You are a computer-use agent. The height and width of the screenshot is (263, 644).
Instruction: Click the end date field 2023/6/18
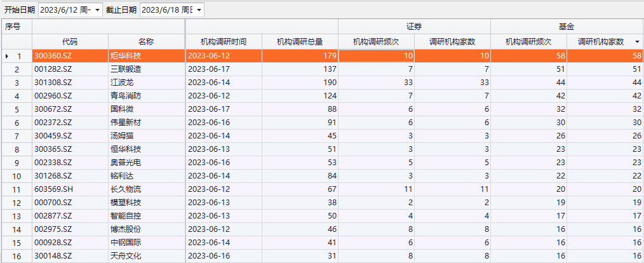pos(167,10)
